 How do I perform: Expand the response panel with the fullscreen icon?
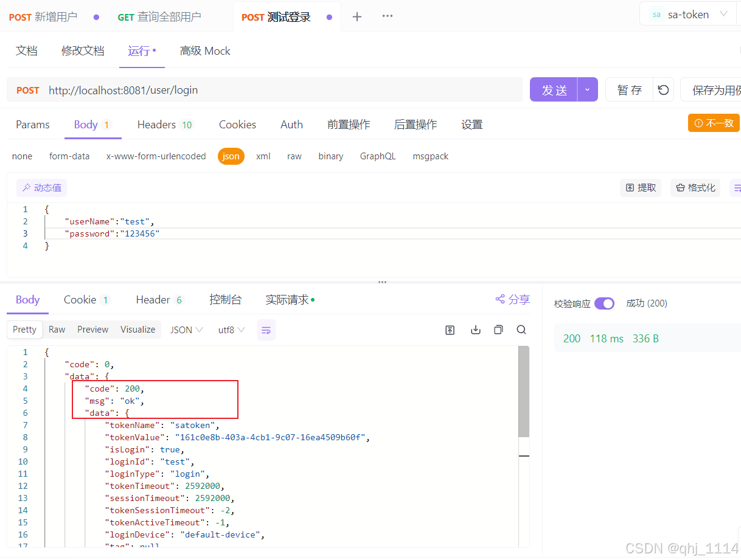(x=450, y=330)
